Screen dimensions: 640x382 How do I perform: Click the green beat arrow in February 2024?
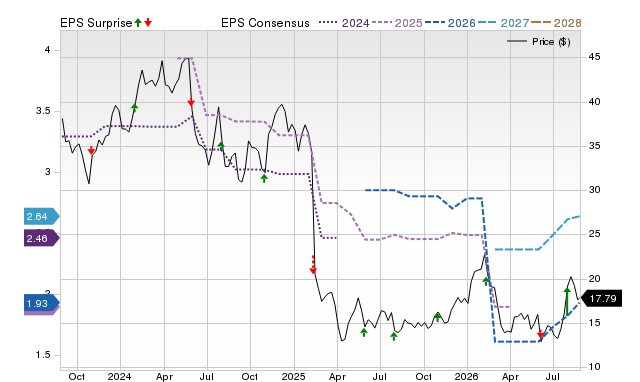(135, 107)
